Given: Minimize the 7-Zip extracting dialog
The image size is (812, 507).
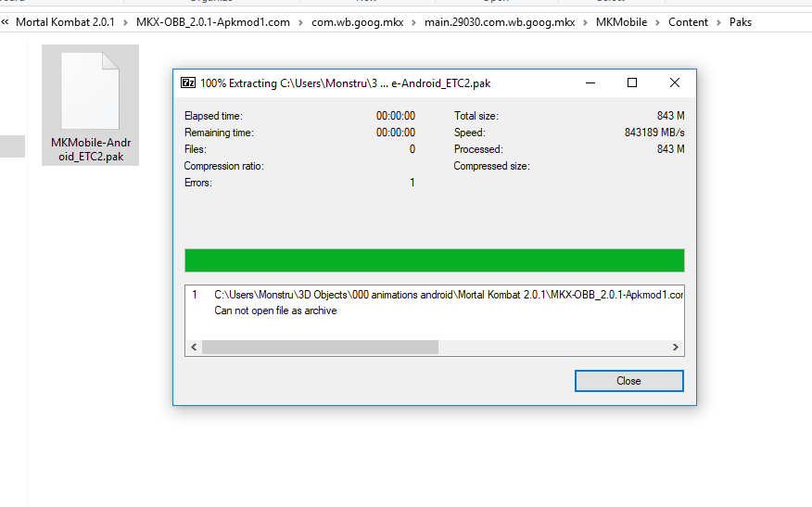Looking at the screenshot, I should click(590, 82).
